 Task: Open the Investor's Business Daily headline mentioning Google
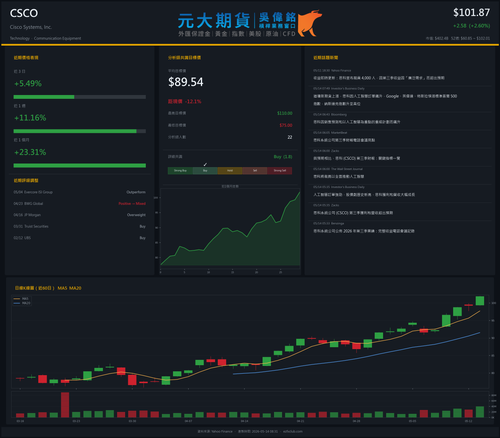pos(385,100)
